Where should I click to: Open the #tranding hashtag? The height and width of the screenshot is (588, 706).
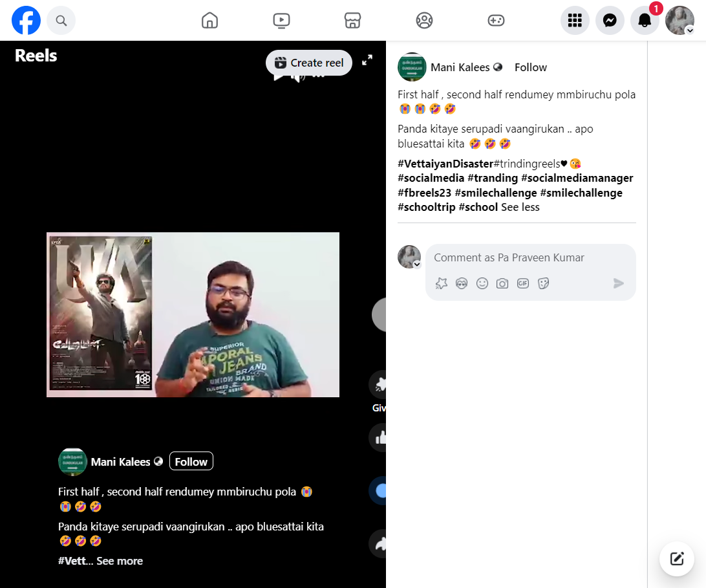493,178
